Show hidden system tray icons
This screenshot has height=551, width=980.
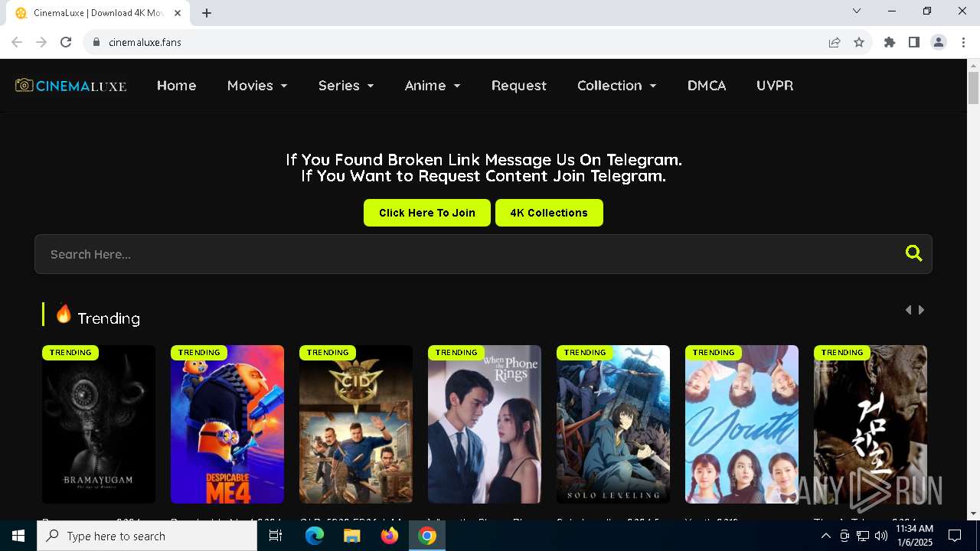tap(825, 536)
